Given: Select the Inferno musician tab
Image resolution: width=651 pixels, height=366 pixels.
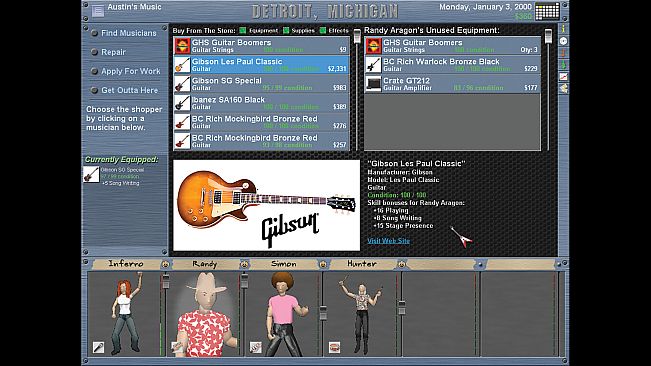Looking at the screenshot, I should click(126, 264).
